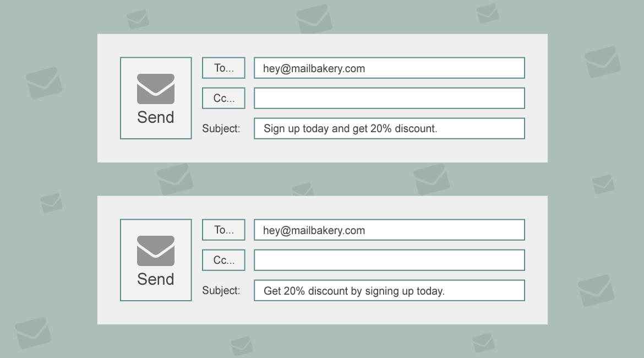Viewport: 644px width, 358px height.
Task: Click the faded envelope left of the upper form
Action: coord(44,83)
